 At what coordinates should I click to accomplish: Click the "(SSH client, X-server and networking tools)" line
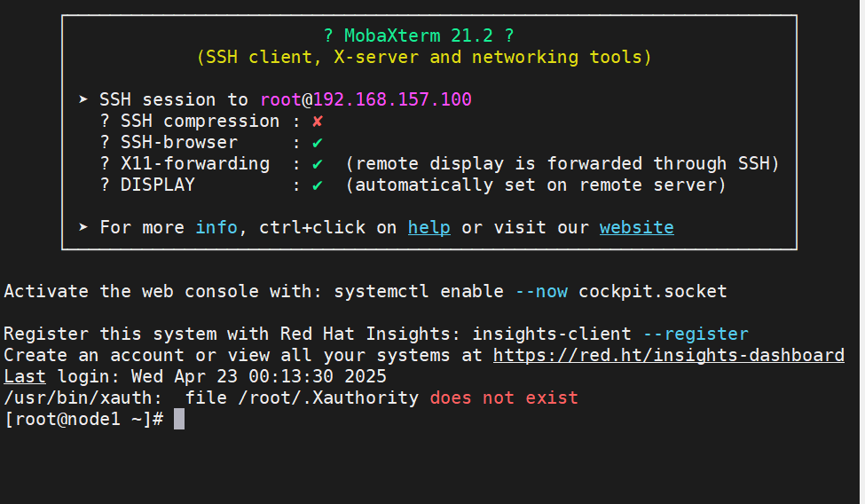tap(424, 57)
